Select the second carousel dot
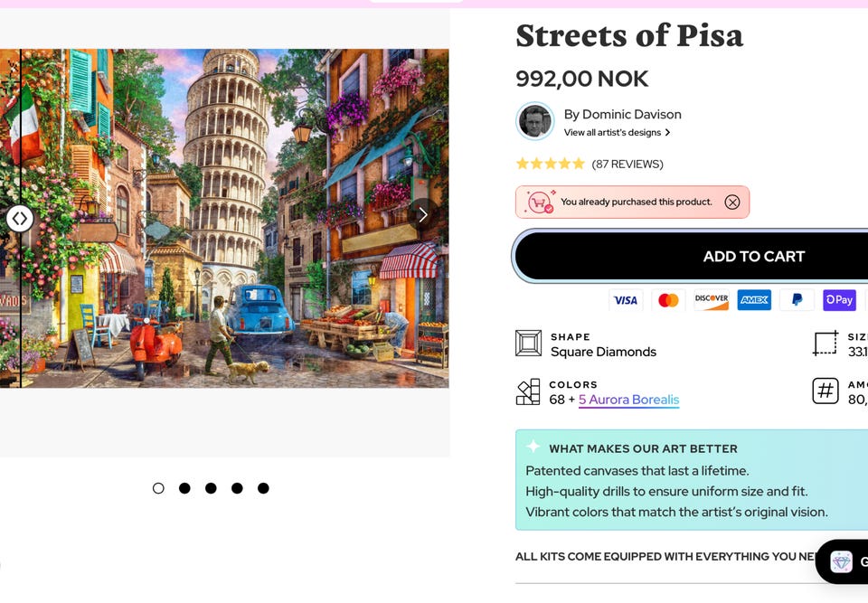The image size is (868, 603). (x=184, y=488)
